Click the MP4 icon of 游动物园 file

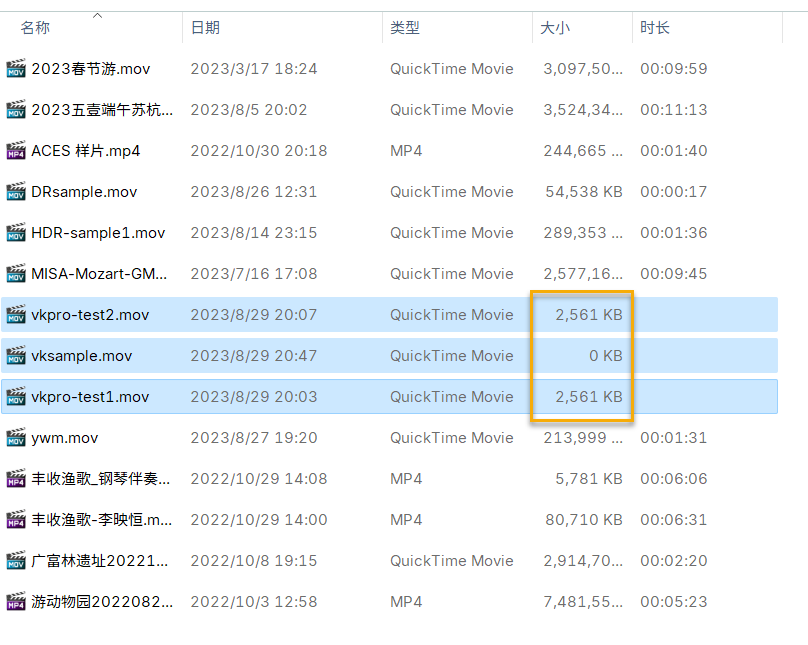tap(16, 602)
